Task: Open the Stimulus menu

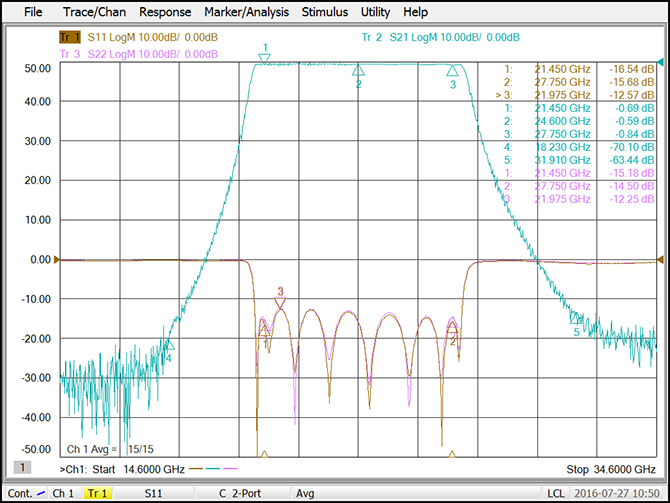Action: point(325,12)
